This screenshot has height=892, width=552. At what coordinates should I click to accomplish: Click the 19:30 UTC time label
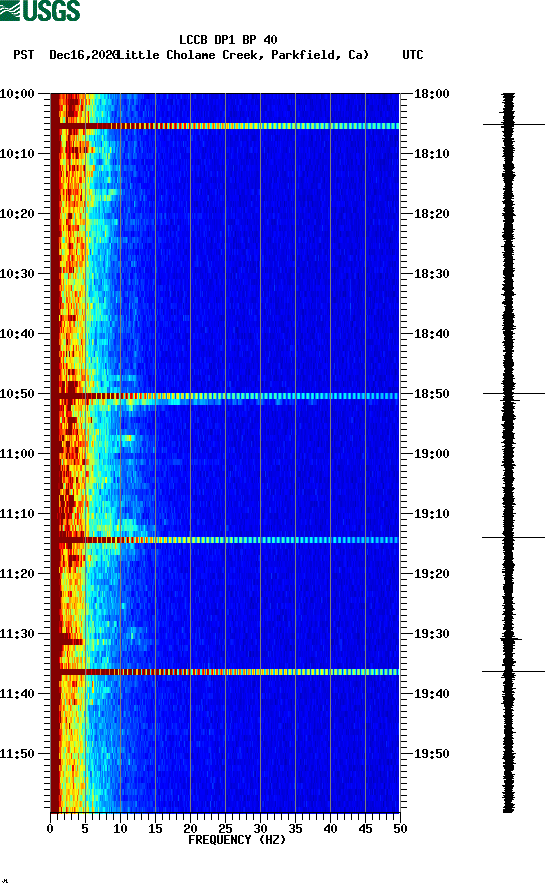click(x=432, y=634)
